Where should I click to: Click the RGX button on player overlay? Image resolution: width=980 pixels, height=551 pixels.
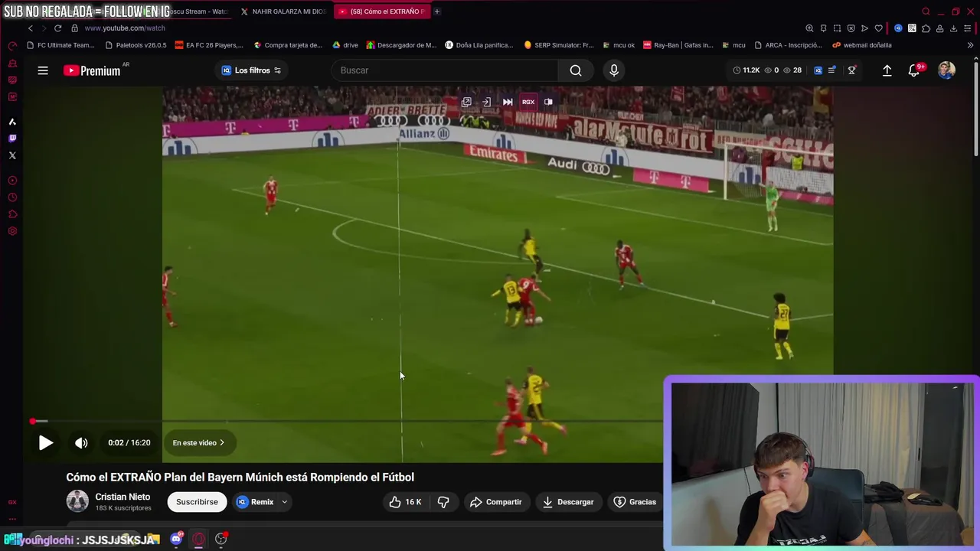click(528, 102)
